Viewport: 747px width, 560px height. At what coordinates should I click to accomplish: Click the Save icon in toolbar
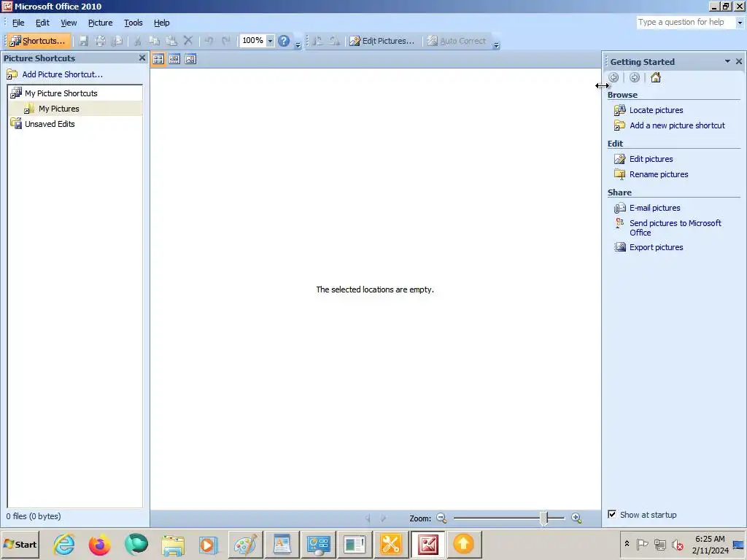tap(83, 41)
